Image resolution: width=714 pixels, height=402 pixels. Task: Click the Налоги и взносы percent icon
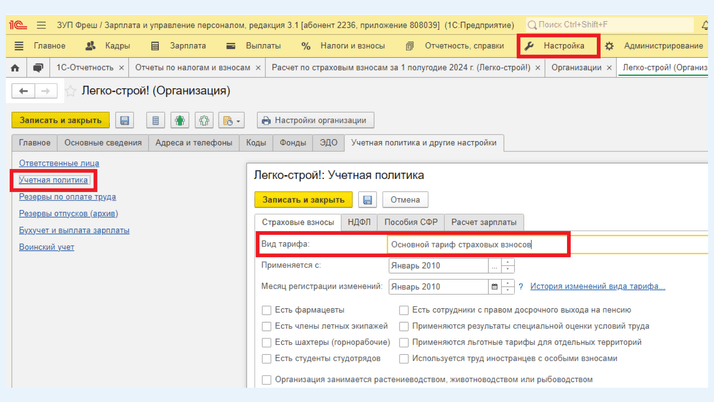pos(306,46)
